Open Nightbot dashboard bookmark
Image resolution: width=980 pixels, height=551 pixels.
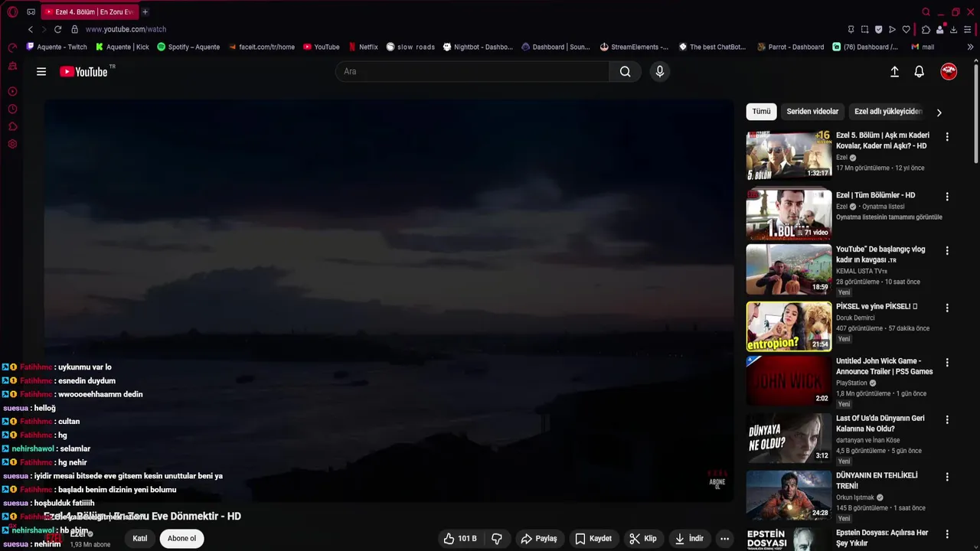478,47
